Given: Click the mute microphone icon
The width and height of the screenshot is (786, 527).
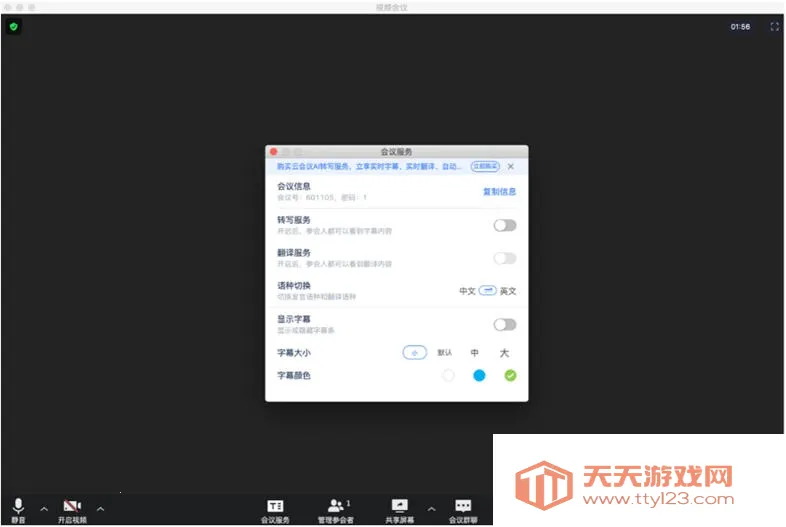Looking at the screenshot, I should pyautogui.click(x=18, y=506).
